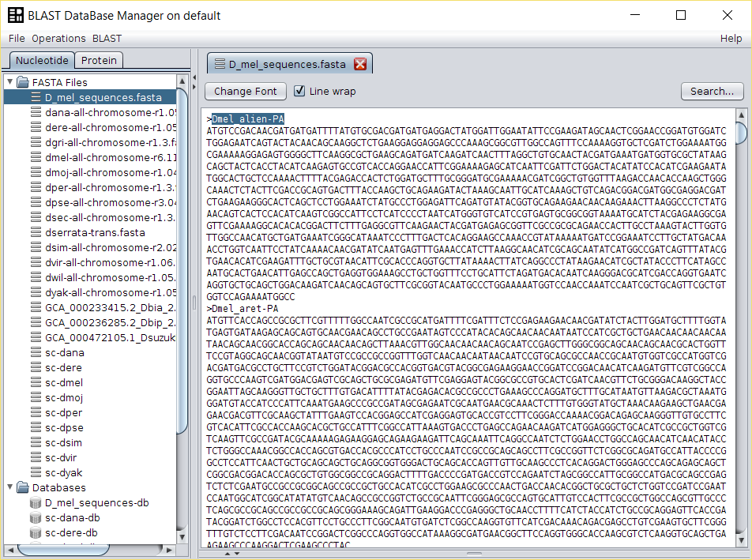752x560 pixels.
Task: Select dmel-all-chromosome-r6.11 file in tree
Action: [110, 158]
